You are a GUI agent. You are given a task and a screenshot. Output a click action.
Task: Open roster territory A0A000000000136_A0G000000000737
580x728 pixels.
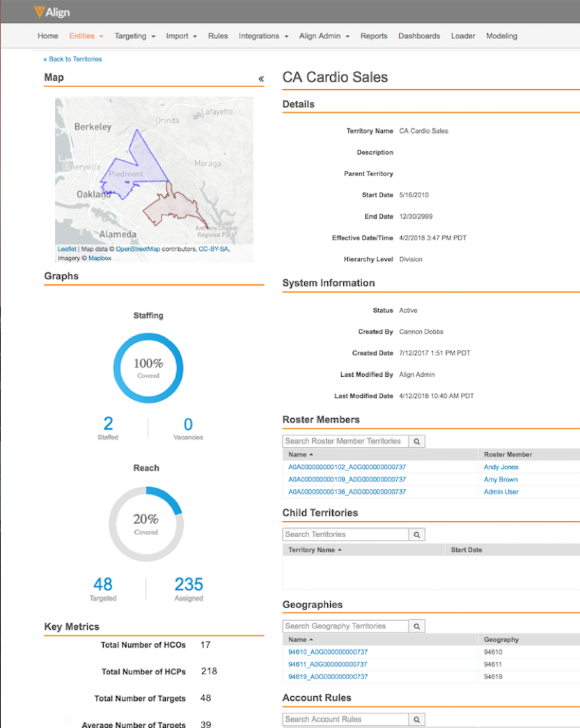coord(347,492)
